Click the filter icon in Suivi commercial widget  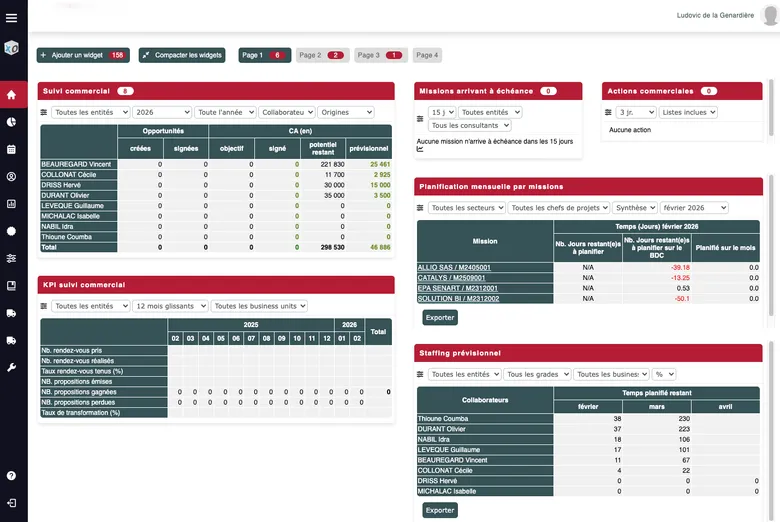pyautogui.click(x=43, y=113)
